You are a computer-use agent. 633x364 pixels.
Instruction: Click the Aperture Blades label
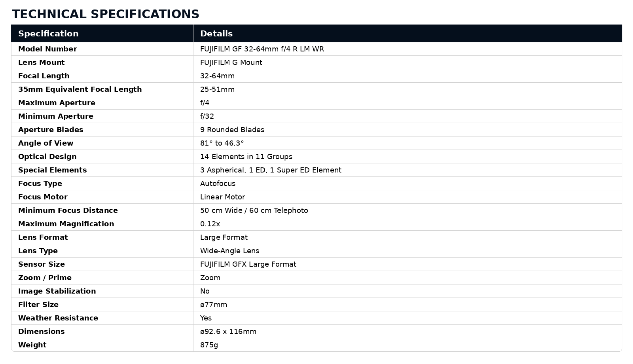pos(51,130)
